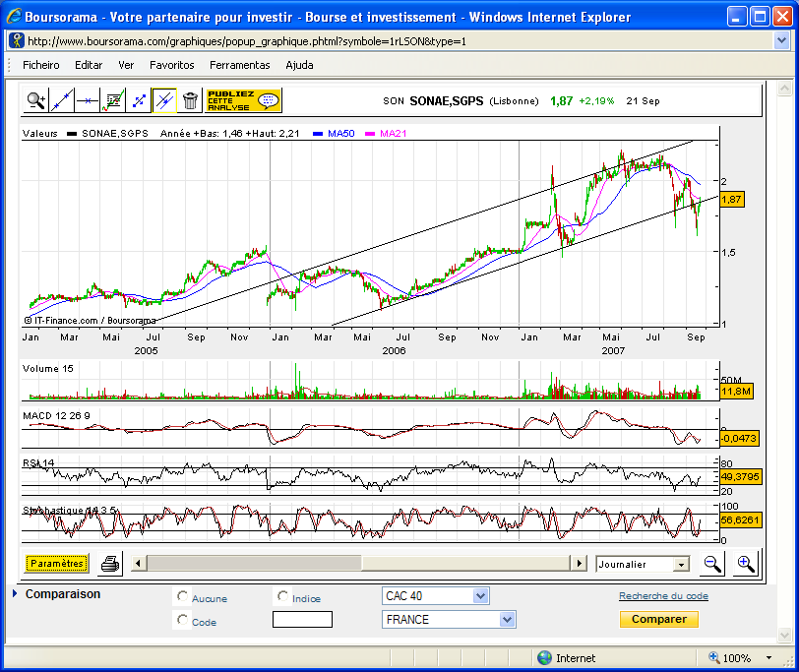The height and width of the screenshot is (672, 799).
Task: Select the zoom magnifier tool in chart toolbar
Action: pyautogui.click(x=36, y=99)
